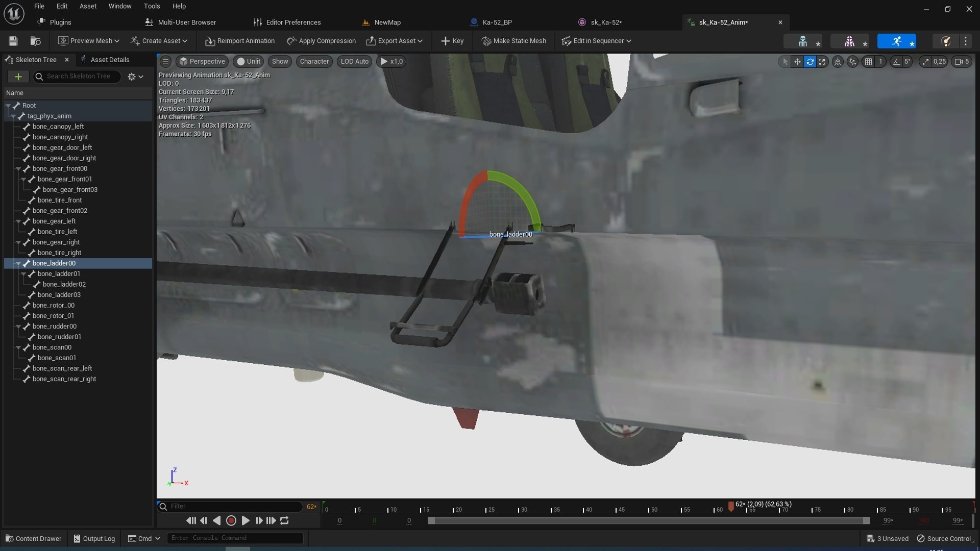Toggle rotation angle snapping
This screenshot has height=551, width=980.
tap(896, 61)
